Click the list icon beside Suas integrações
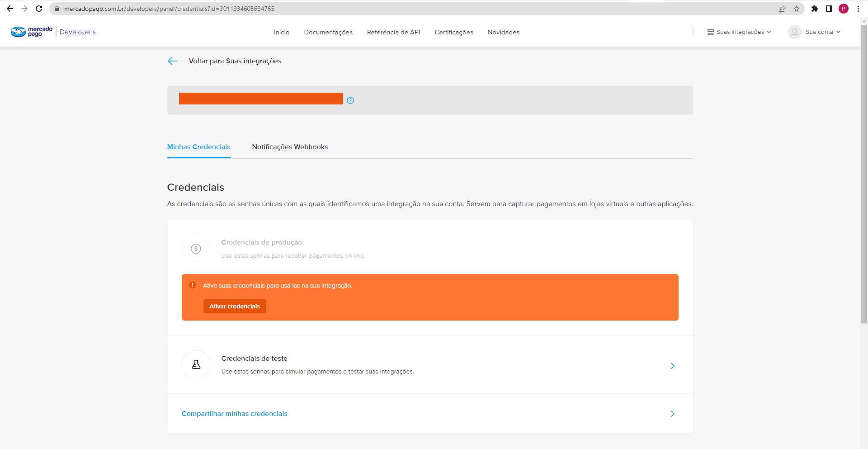The width and height of the screenshot is (868, 449). (x=711, y=32)
